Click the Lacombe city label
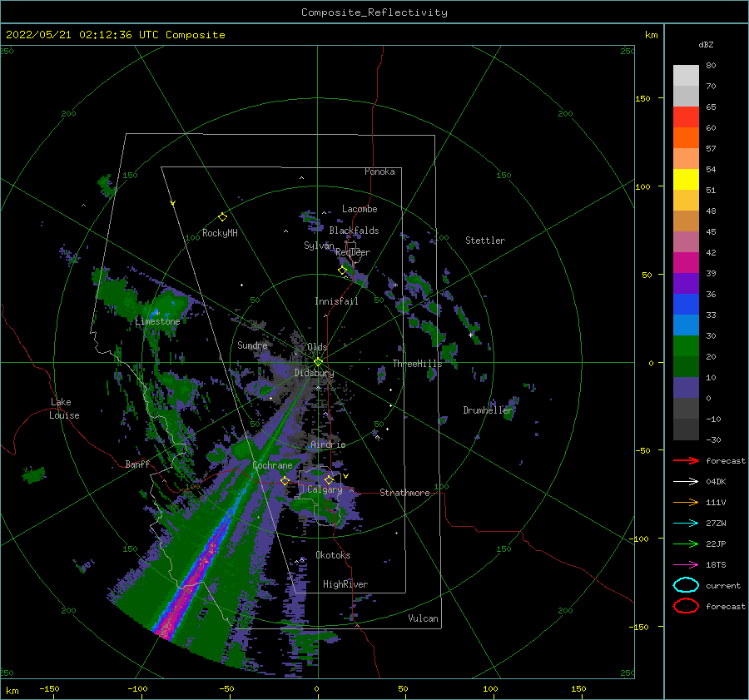Viewport: 749px width, 700px height. click(x=360, y=209)
